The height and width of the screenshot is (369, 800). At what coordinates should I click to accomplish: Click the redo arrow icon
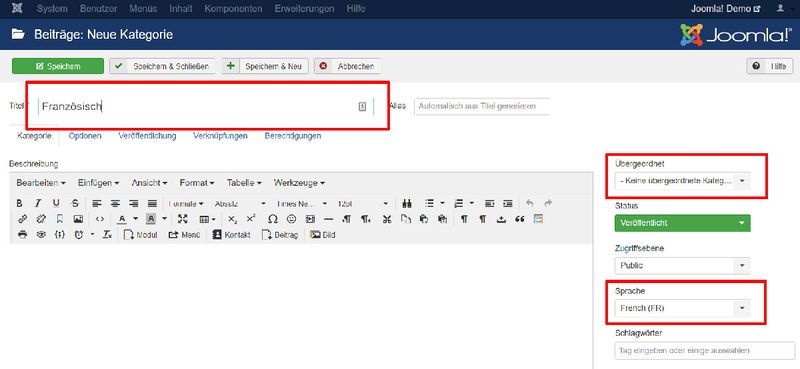coord(548,203)
